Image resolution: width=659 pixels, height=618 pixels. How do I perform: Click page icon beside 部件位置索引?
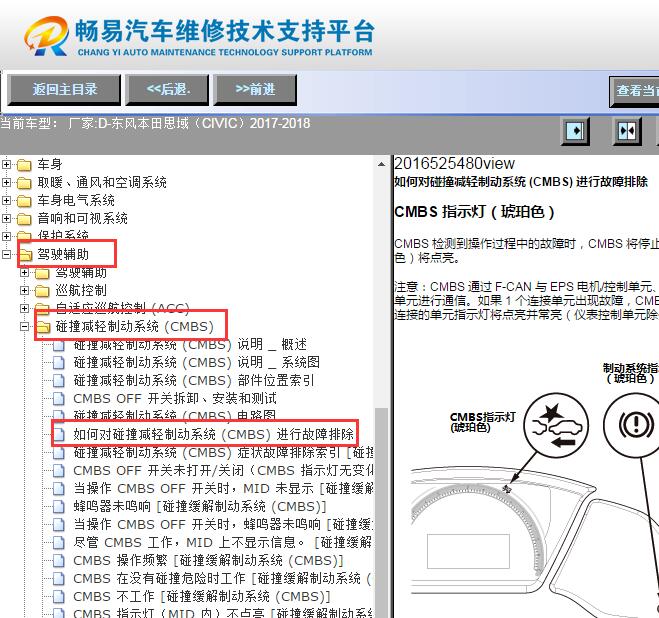pyautogui.click(x=59, y=380)
